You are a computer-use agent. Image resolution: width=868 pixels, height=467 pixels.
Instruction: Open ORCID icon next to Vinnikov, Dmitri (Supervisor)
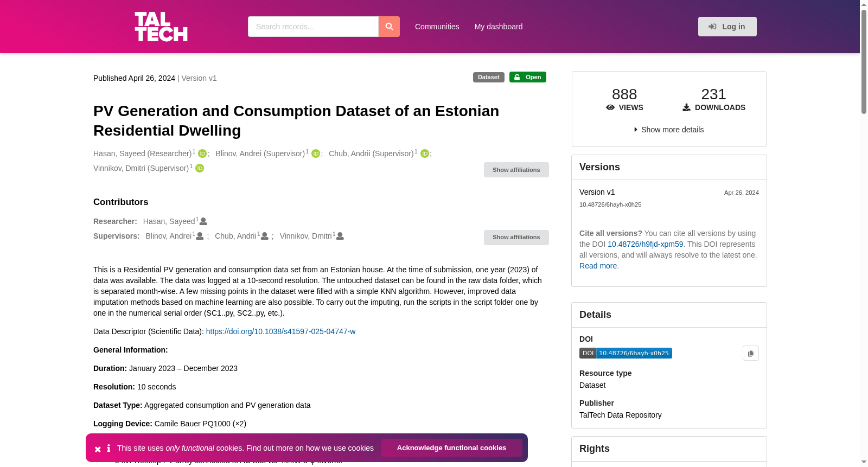(x=200, y=168)
